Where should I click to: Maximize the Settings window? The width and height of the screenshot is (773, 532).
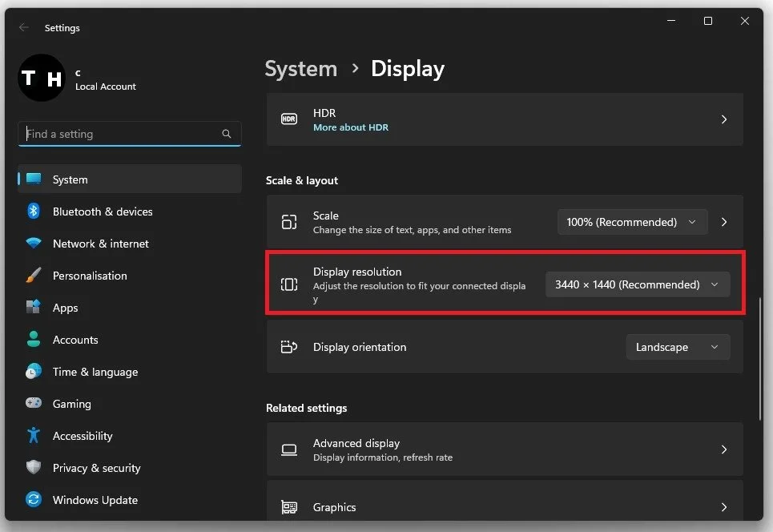(x=708, y=21)
